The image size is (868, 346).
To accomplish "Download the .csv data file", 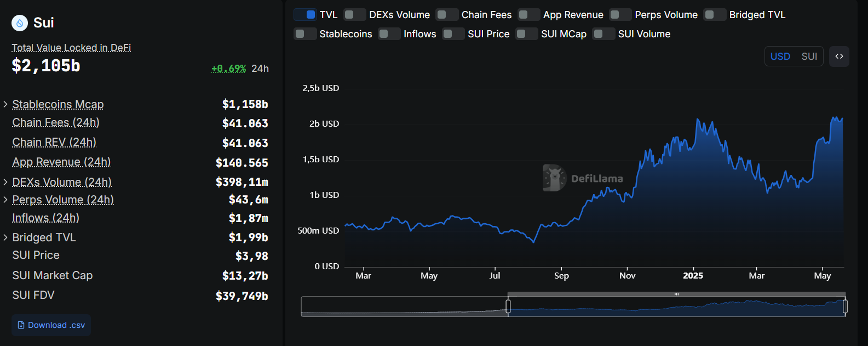I will point(51,325).
